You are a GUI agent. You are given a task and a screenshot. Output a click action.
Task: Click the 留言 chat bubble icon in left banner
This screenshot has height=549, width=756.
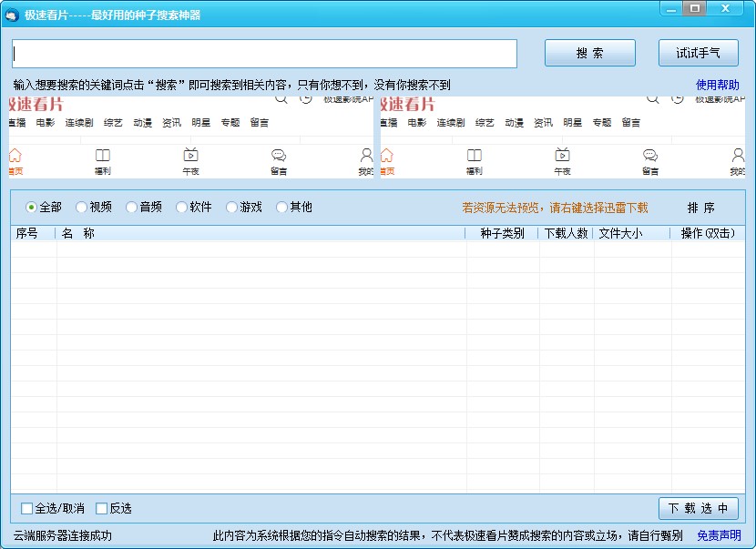279,156
